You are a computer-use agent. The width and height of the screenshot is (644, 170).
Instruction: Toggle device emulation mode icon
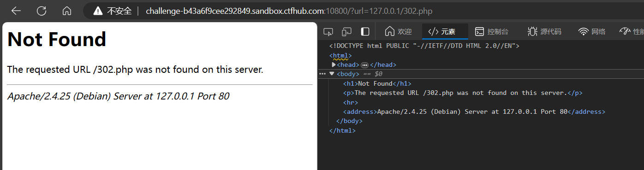346,31
